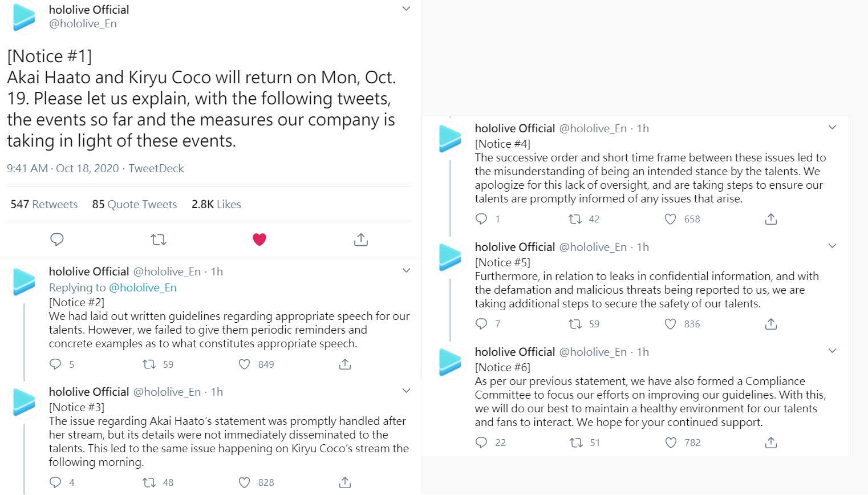View the 85 Quote Tweets list
Screen dimensions: 868x495
point(135,204)
